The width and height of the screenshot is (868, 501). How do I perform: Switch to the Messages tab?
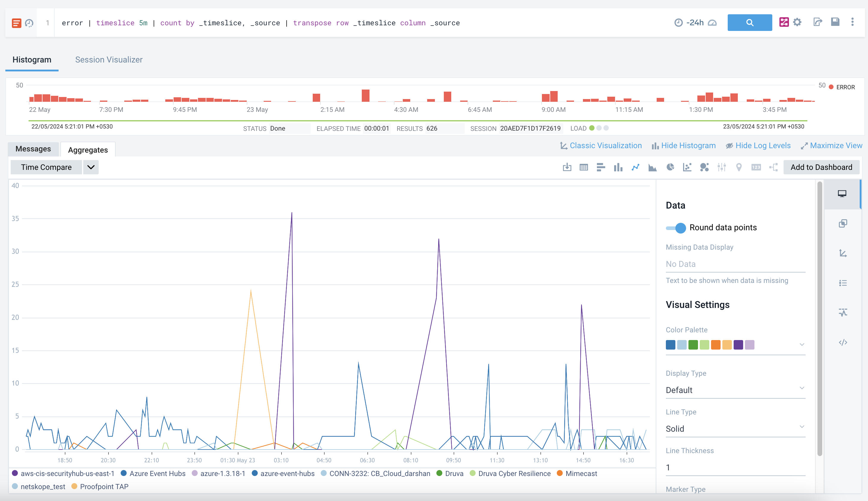(x=33, y=149)
